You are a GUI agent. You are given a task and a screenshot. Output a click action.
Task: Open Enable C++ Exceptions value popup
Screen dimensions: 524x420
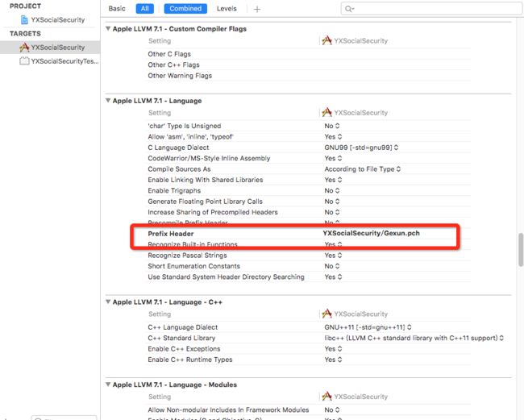[333, 349]
